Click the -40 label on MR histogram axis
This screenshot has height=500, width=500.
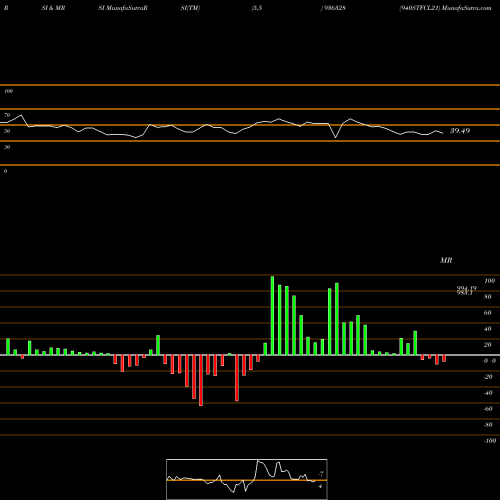pos(488,393)
